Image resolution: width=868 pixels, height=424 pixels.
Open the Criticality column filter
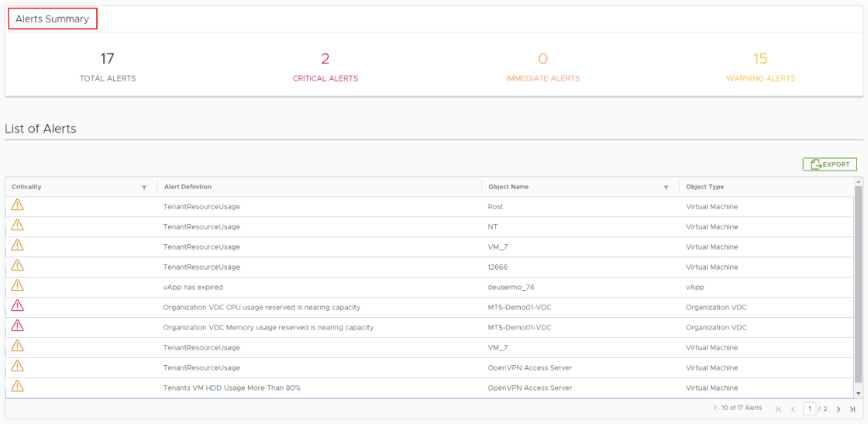[144, 188]
